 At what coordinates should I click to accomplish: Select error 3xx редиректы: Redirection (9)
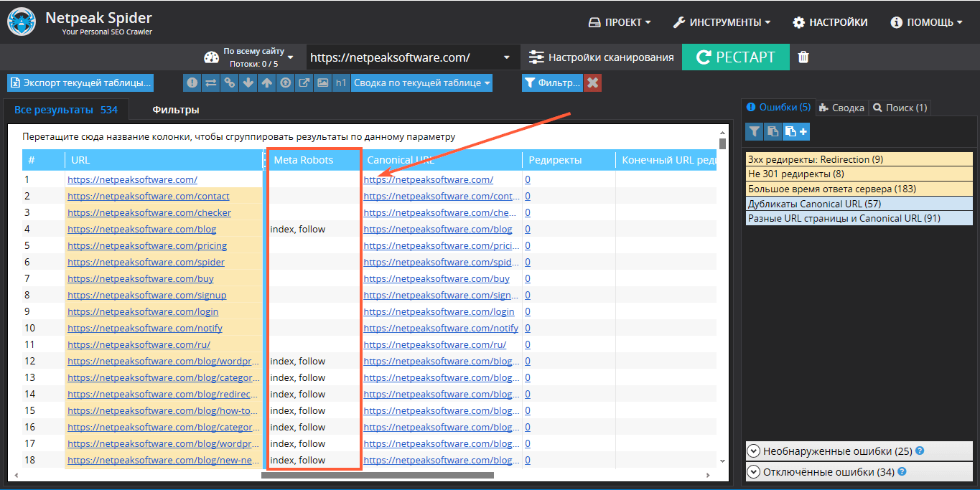859,159
